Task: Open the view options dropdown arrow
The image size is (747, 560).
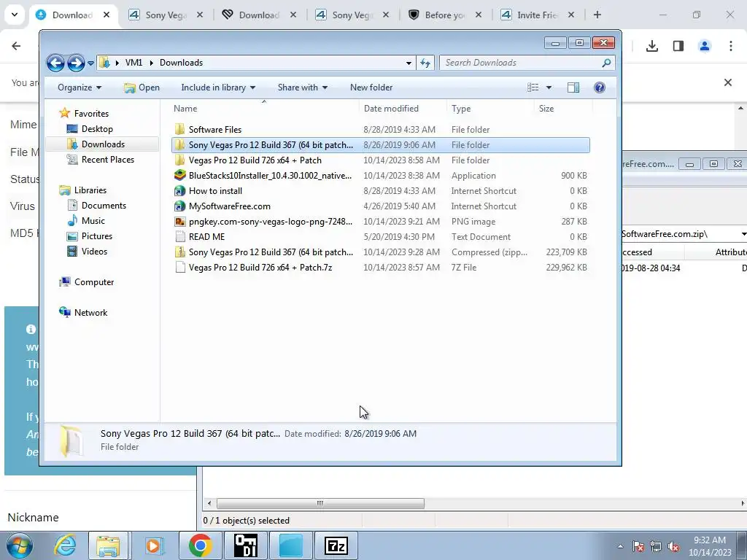Action: click(549, 87)
